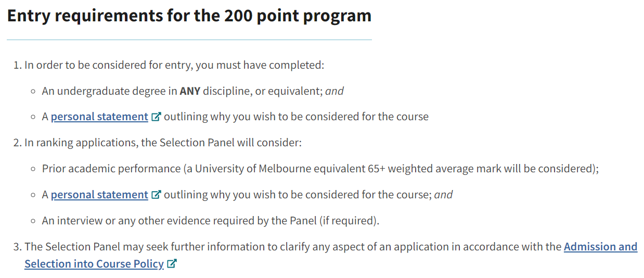Click the bold word ANY
This screenshot has height=278, width=644.
[x=190, y=91]
